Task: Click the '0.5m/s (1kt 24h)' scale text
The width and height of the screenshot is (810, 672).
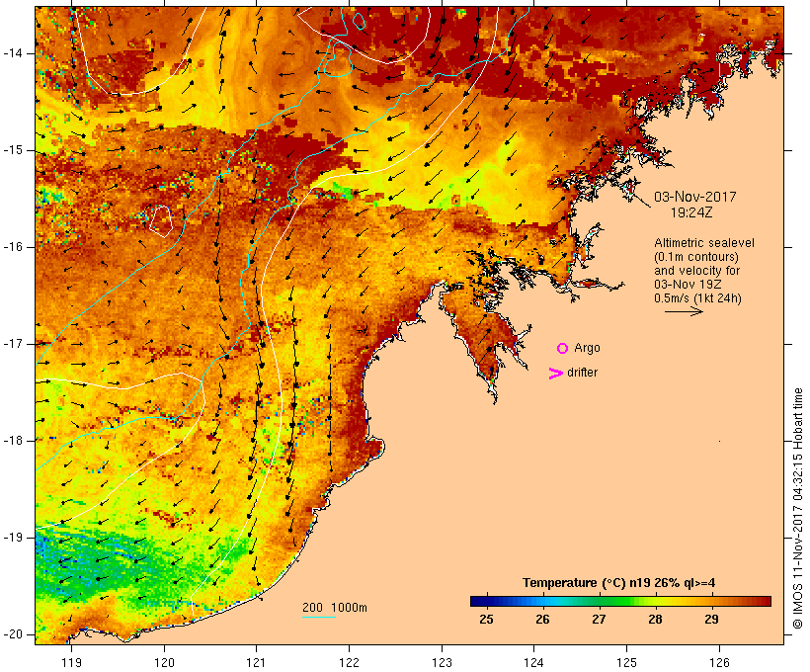Action: coord(698,298)
